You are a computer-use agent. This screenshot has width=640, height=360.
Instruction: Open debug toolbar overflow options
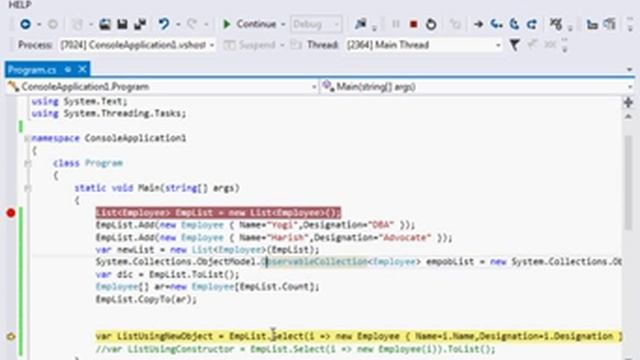click(x=630, y=25)
